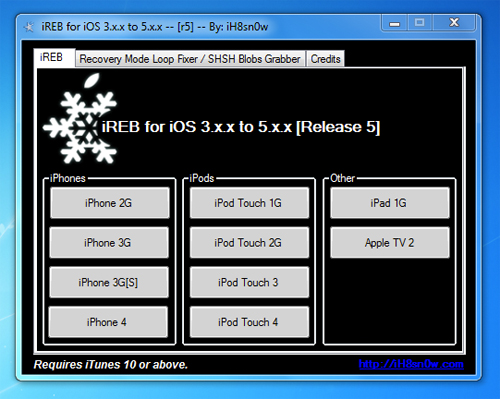Switch to the iREB tab
Screen dimensions: 500x399
point(51,58)
